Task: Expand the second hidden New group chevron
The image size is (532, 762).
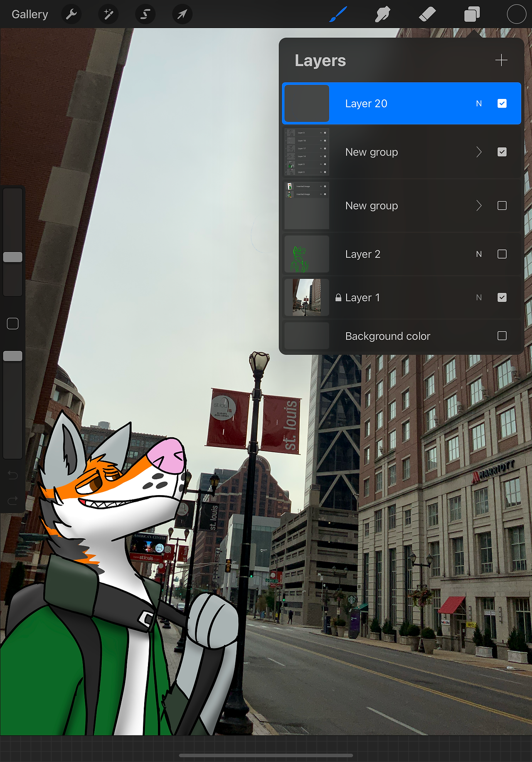Action: (x=479, y=206)
